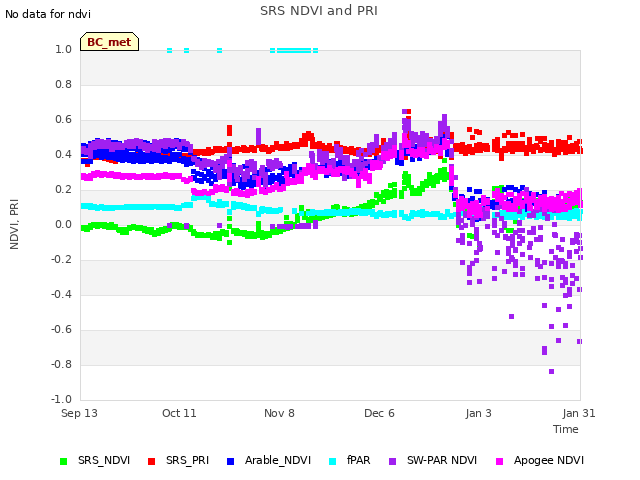Click the -0.4 y-axis tick label

tap(61, 294)
